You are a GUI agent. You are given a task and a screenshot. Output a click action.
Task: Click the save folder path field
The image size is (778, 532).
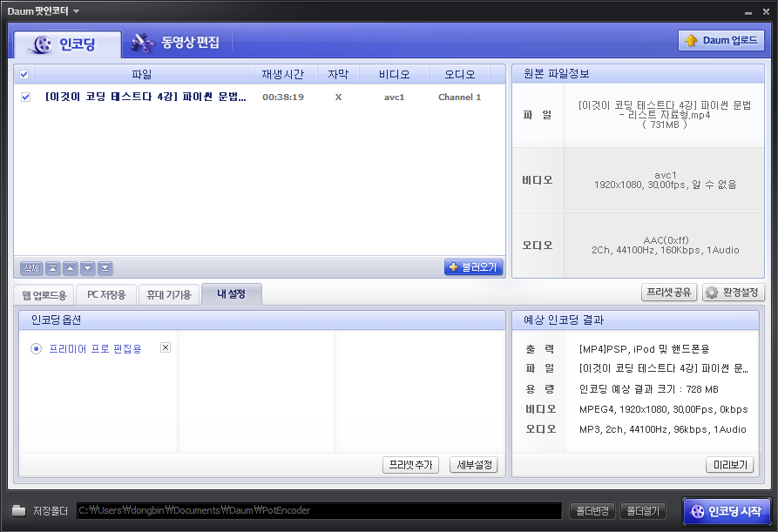click(319, 511)
